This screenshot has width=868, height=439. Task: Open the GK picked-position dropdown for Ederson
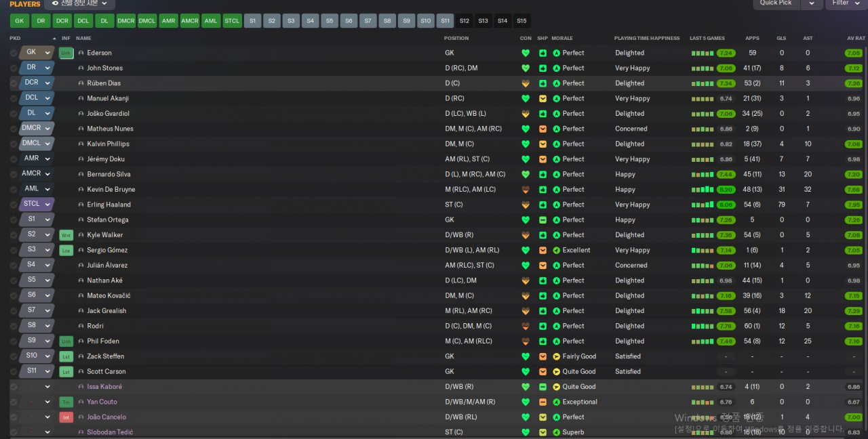point(47,53)
